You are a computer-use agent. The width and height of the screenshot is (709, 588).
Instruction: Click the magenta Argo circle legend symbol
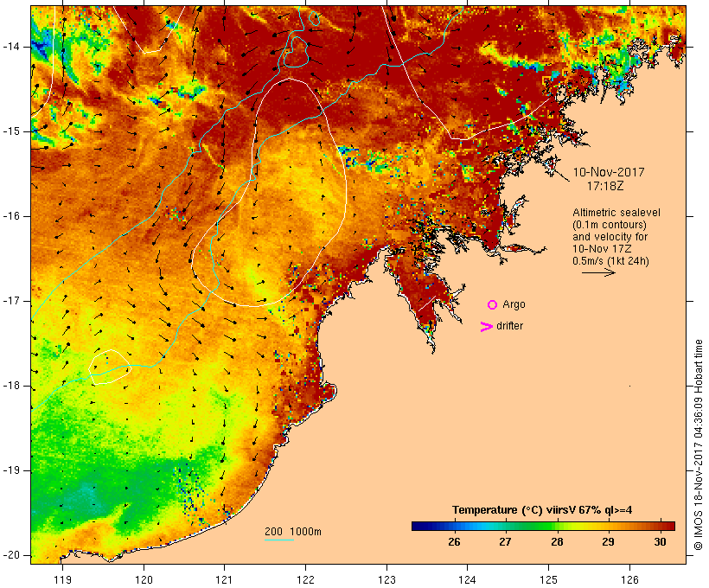tap(493, 305)
